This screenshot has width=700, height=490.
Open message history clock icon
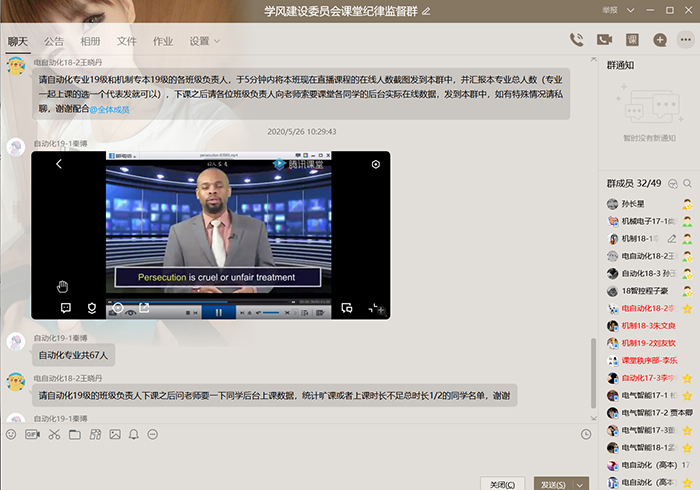586,434
